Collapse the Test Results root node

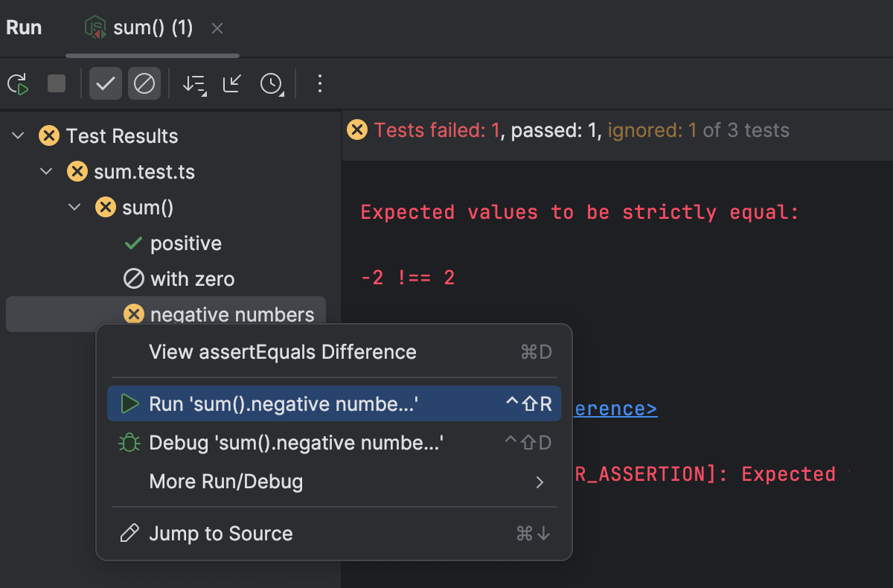(x=16, y=135)
